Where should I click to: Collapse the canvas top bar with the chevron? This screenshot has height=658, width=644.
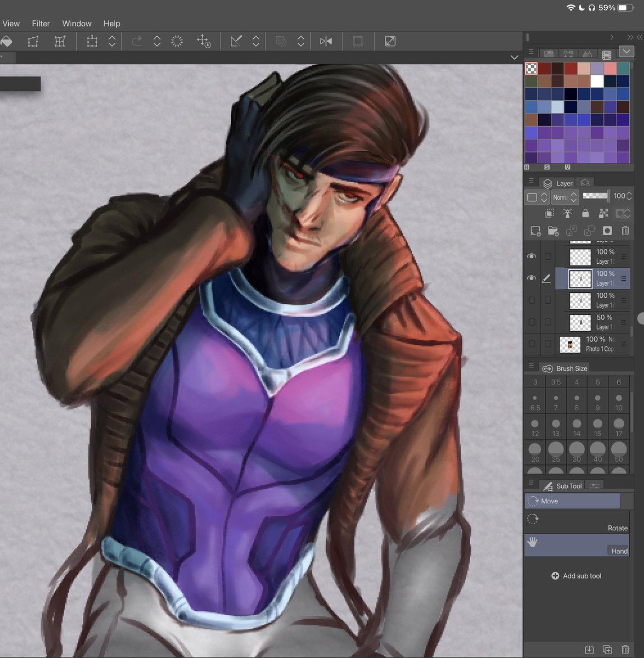pos(514,57)
